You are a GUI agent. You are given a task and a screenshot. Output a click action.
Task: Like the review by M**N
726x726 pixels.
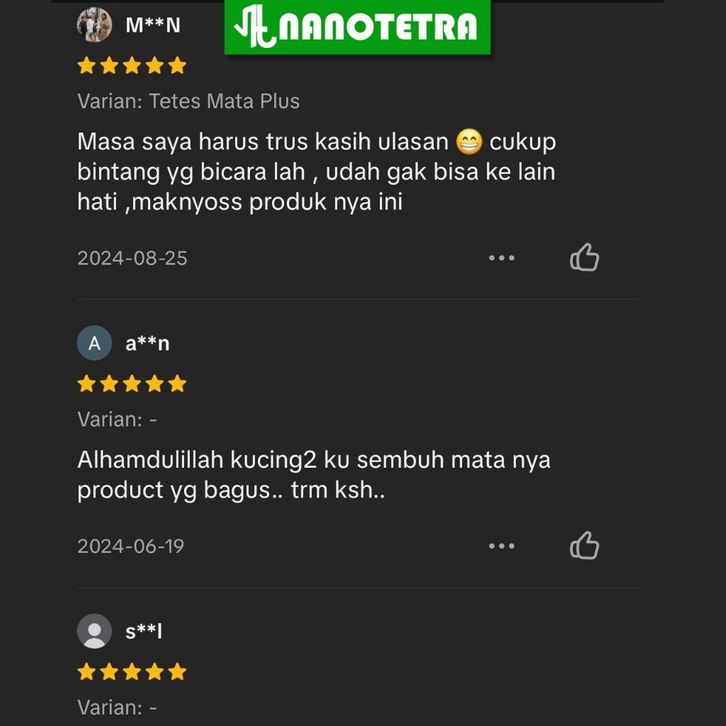coord(584,257)
